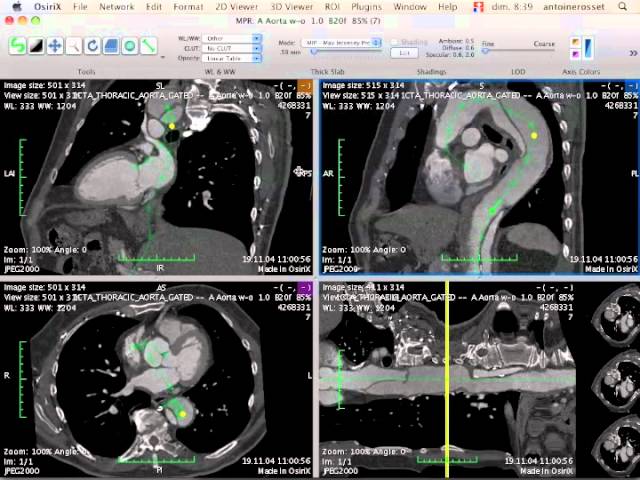Open the ROI menu
This screenshot has height=480, width=640.
click(332, 7)
